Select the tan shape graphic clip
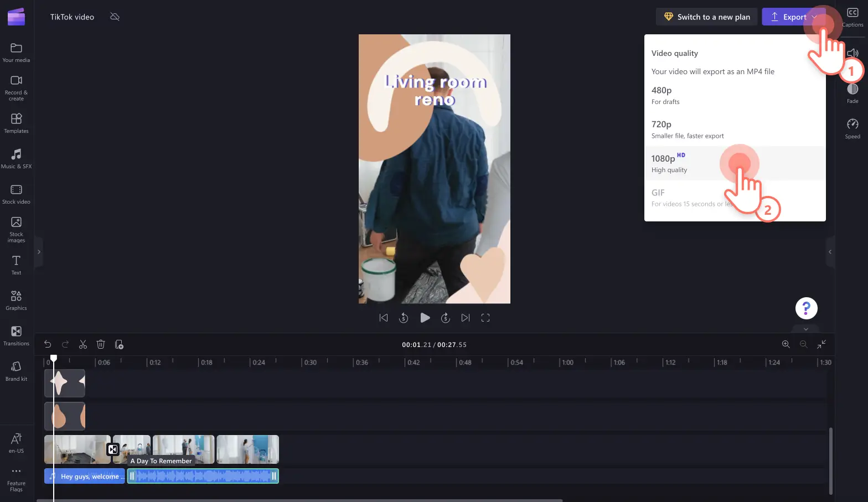The width and height of the screenshot is (868, 502). click(65, 416)
